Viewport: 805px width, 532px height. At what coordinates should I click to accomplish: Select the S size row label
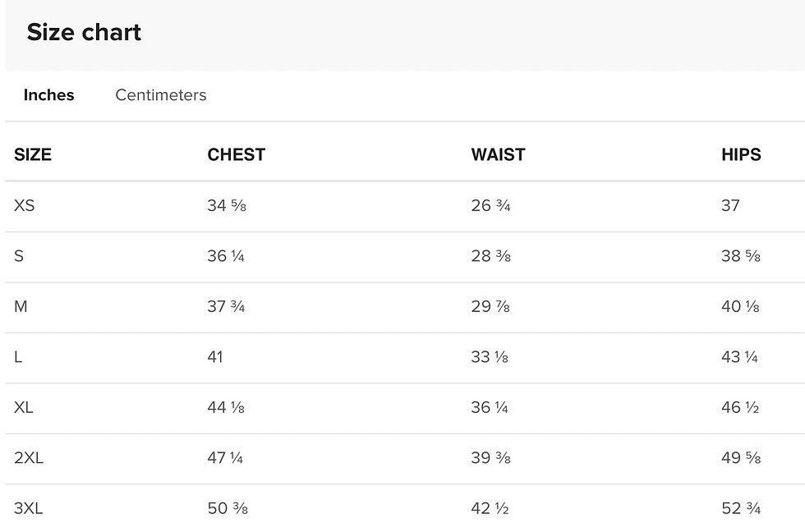coord(19,256)
